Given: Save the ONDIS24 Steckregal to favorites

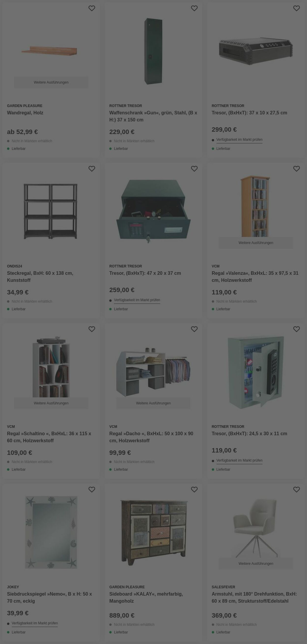Looking at the screenshot, I should [x=92, y=169].
